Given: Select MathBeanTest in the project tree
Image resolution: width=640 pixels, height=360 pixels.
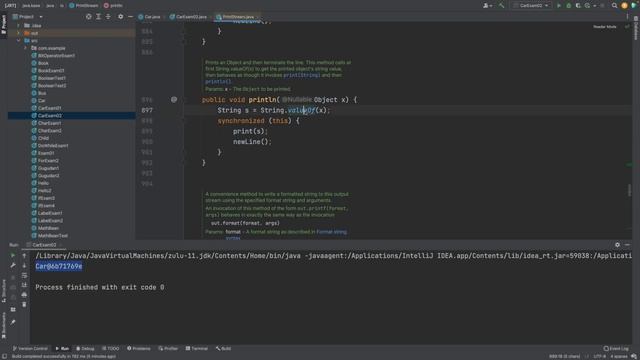Looking at the screenshot, I should click(x=53, y=236).
